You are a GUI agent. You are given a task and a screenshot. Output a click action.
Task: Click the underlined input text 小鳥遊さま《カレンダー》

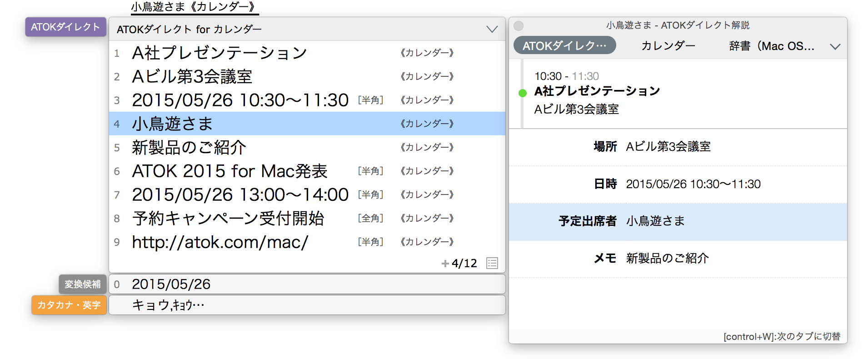(x=195, y=7)
